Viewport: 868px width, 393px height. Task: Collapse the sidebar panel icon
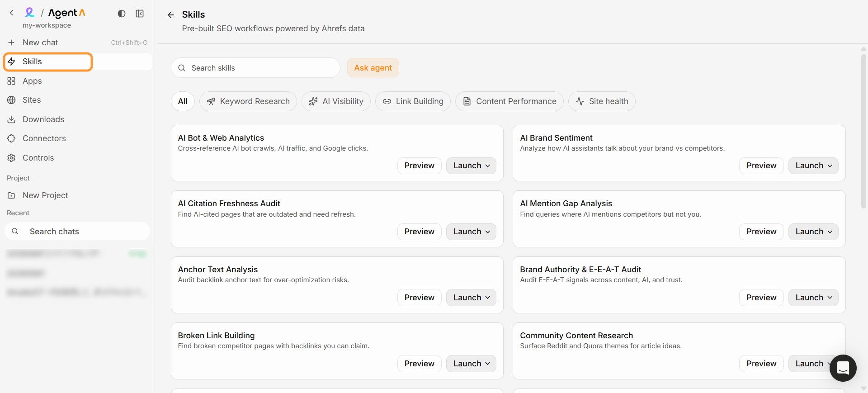coord(140,14)
